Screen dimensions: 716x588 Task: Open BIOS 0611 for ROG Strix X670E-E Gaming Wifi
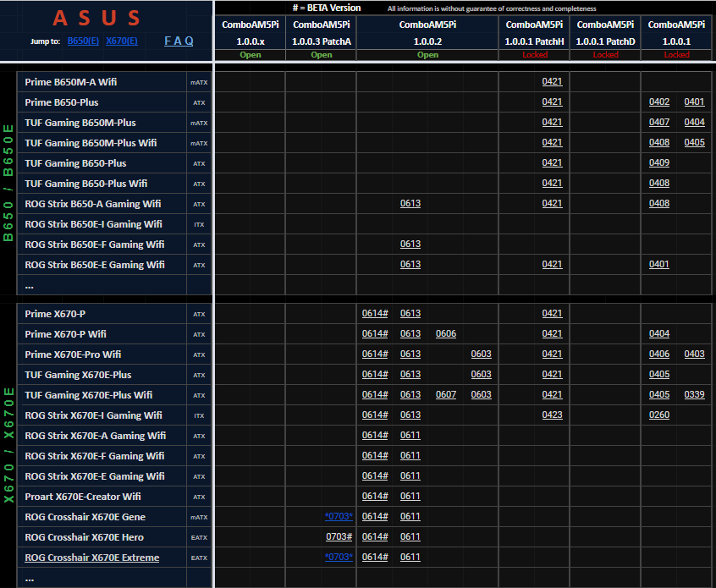[x=410, y=475]
